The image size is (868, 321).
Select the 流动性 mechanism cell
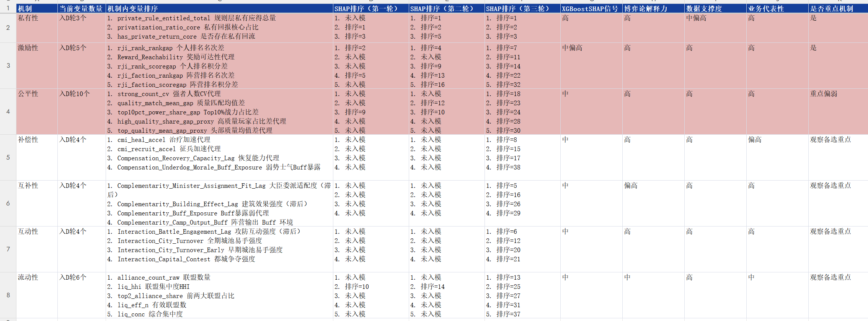(x=37, y=295)
